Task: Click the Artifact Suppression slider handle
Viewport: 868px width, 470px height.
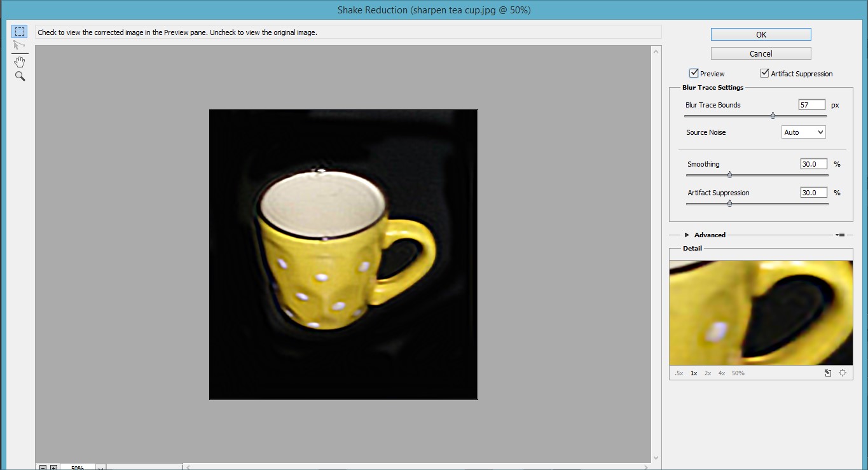Action: (729, 204)
